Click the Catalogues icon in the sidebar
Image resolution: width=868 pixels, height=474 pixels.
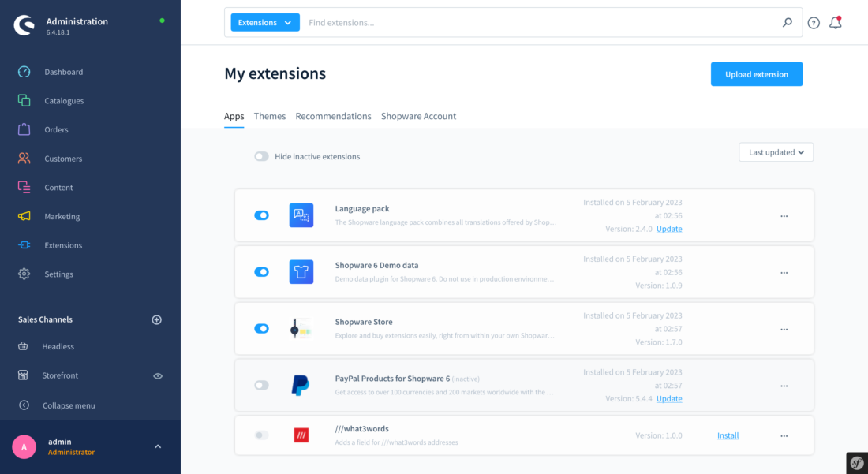[24, 100]
